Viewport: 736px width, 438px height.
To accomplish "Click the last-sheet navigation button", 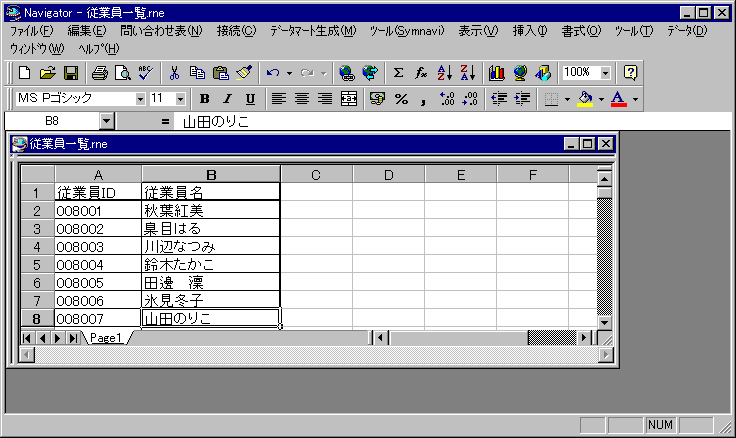I will coord(73,338).
